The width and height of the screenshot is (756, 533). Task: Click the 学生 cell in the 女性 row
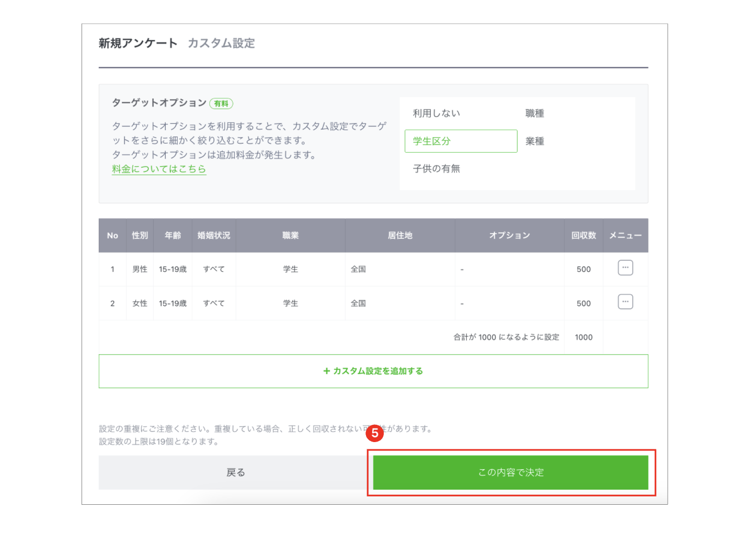[290, 303]
